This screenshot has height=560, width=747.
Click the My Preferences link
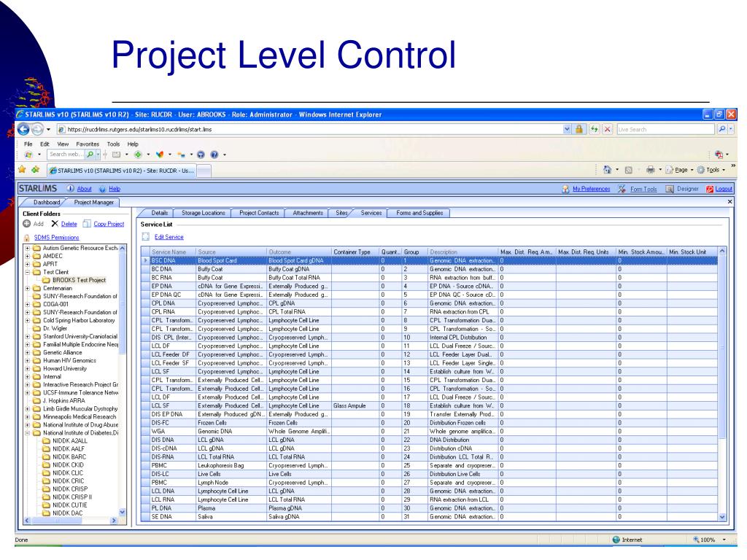tap(591, 189)
